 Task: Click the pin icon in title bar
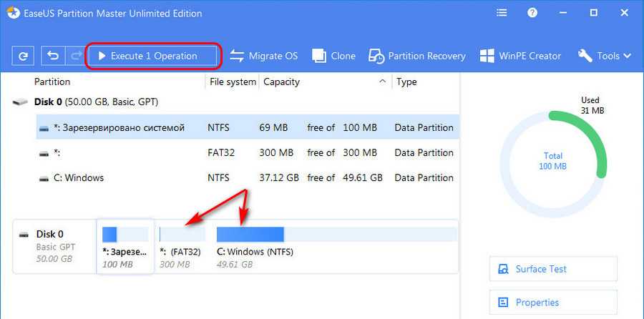click(x=501, y=13)
